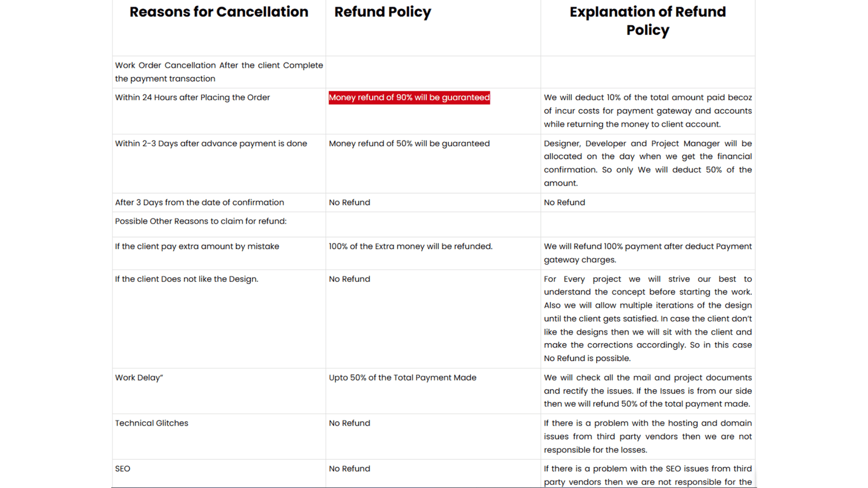Image resolution: width=868 pixels, height=488 pixels.
Task: Click '100% of the Extra money will be refunded'
Action: point(411,246)
